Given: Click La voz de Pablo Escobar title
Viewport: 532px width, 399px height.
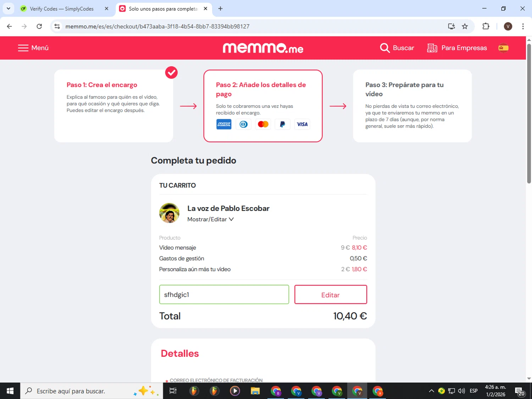Looking at the screenshot, I should [228, 208].
